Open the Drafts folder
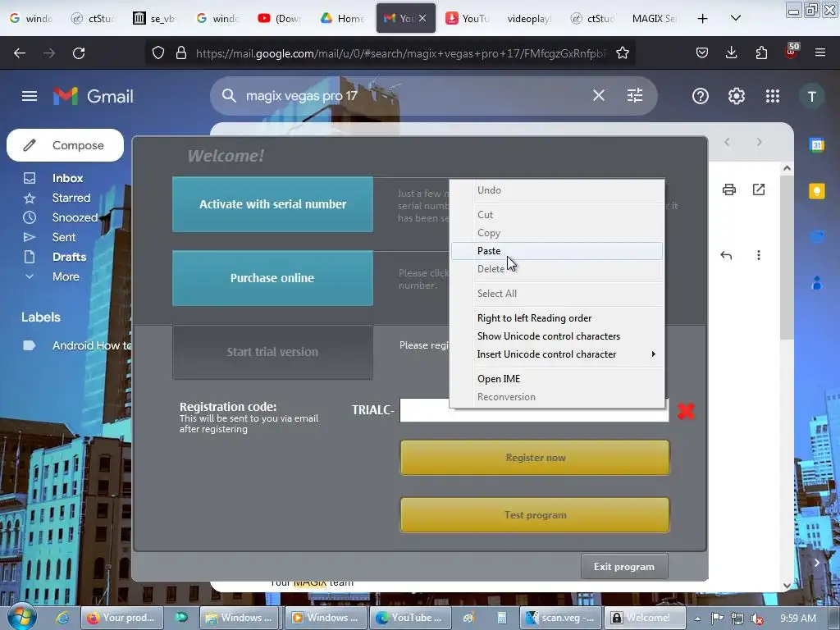The width and height of the screenshot is (840, 630). pyautogui.click(x=69, y=257)
